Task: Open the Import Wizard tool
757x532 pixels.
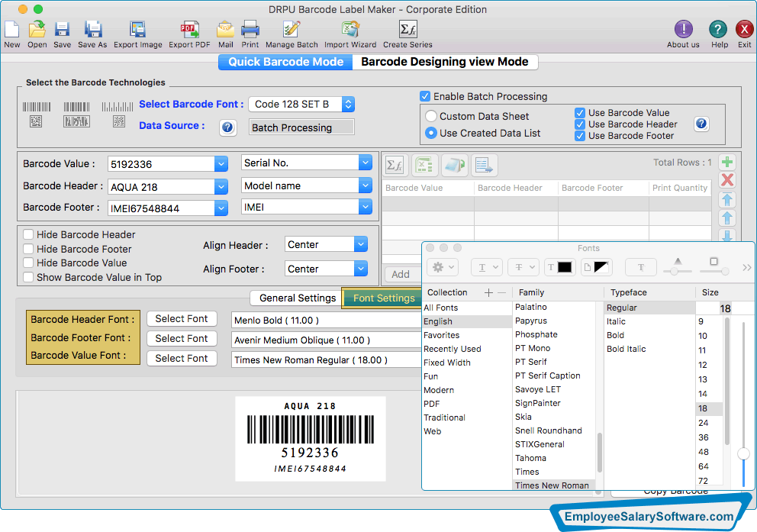Action: point(350,31)
